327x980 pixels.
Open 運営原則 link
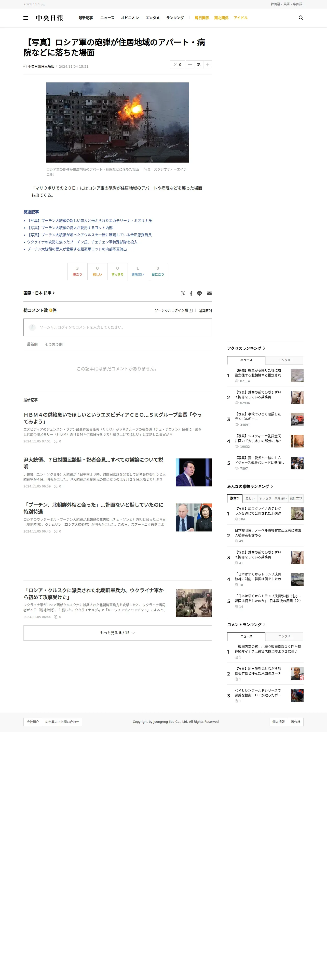coord(205,311)
